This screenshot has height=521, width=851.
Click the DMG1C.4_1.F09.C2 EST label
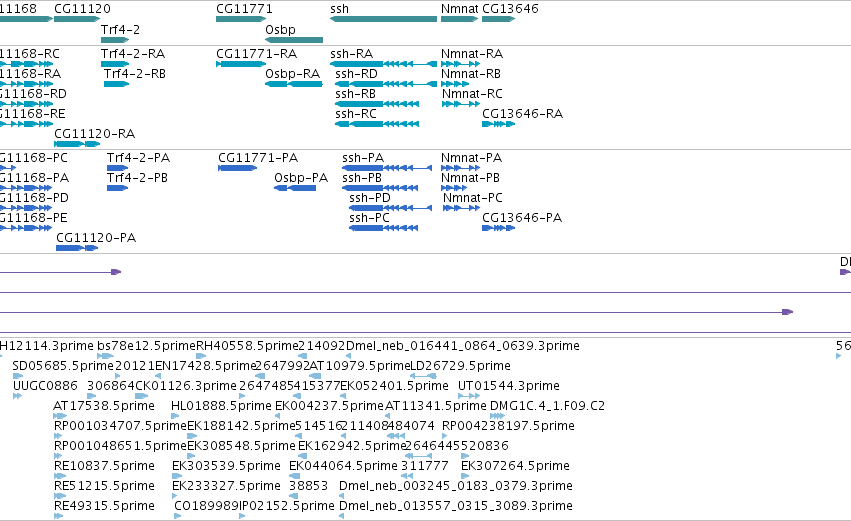(547, 406)
